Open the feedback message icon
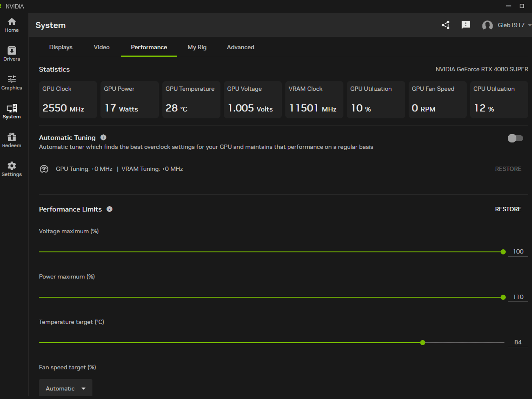 coord(466,25)
